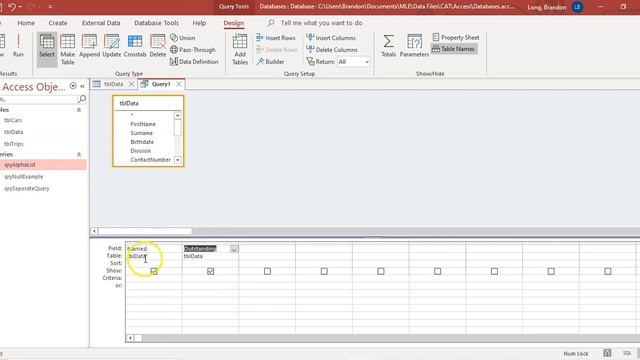640x360 pixels.
Task: Switch to SQL view in status bar
Action: (627, 353)
